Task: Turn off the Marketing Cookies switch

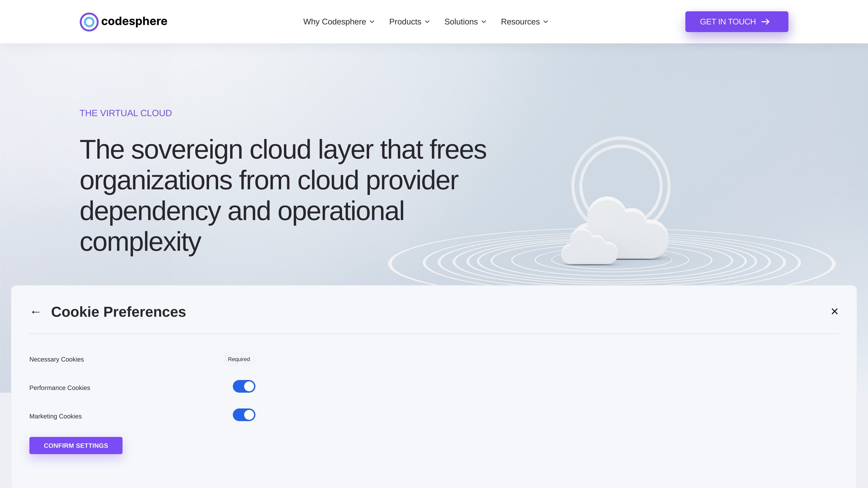Action: click(x=244, y=415)
